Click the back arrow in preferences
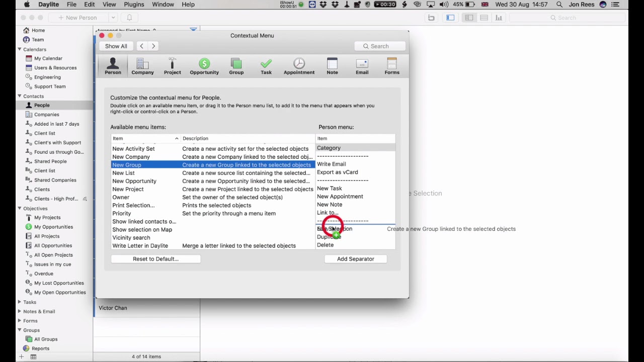 point(141,46)
